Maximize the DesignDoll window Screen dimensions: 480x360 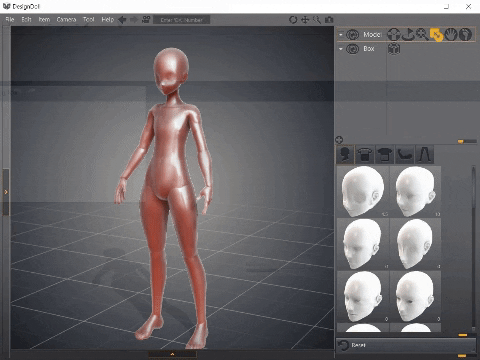click(447, 6)
